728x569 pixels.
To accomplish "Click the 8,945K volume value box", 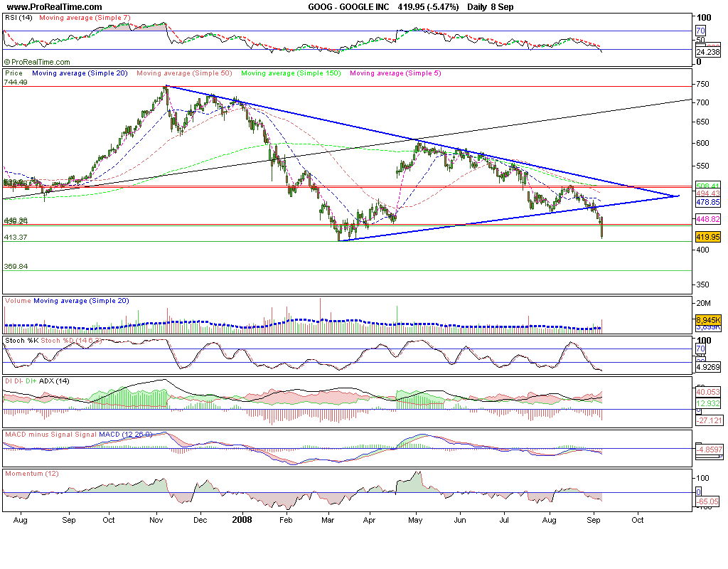I will click(707, 319).
